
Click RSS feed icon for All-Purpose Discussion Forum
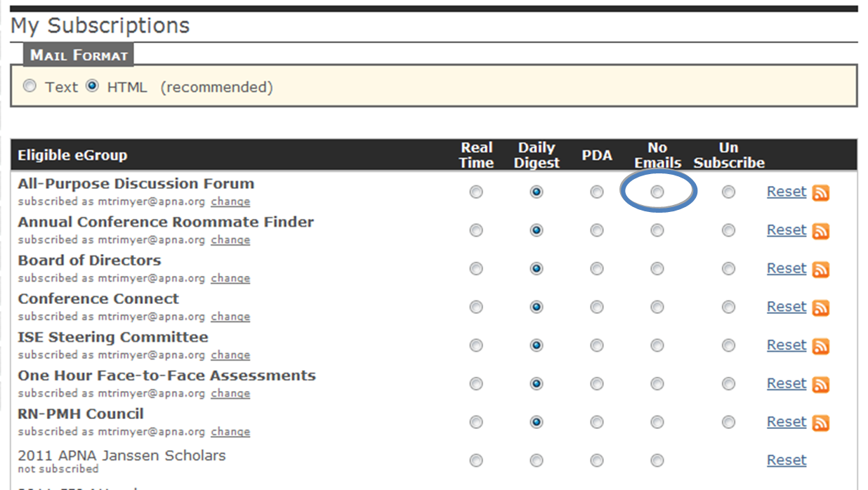pos(821,192)
